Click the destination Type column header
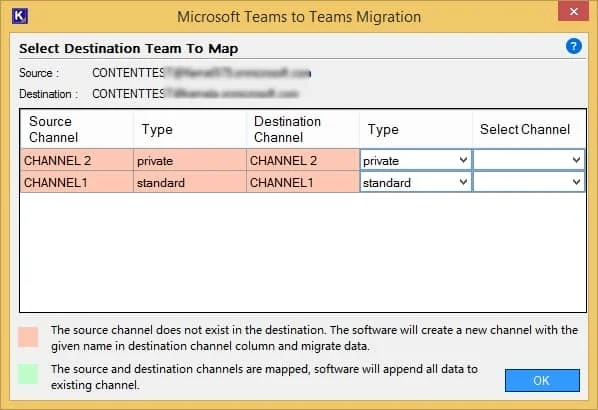The height and width of the screenshot is (410, 598). click(416, 129)
